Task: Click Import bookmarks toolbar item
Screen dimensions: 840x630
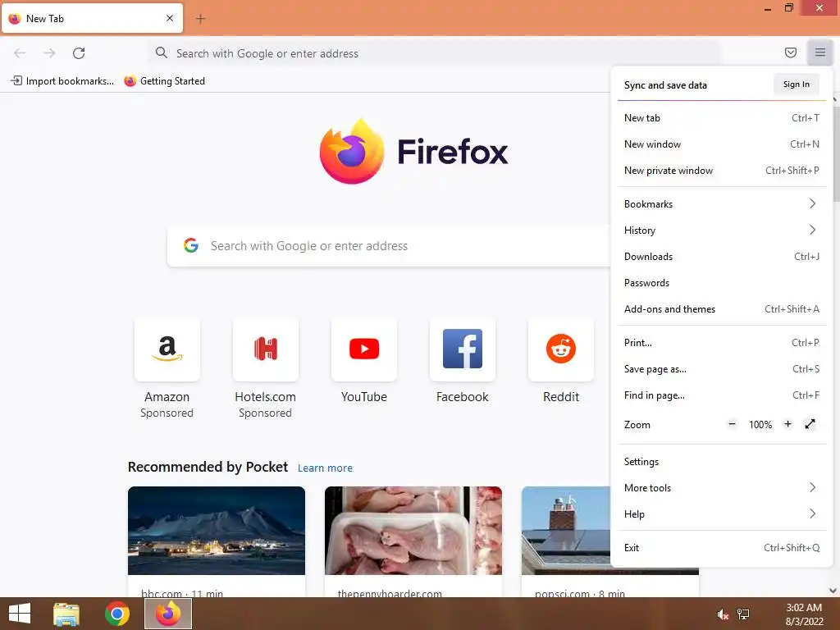Action: [x=62, y=81]
